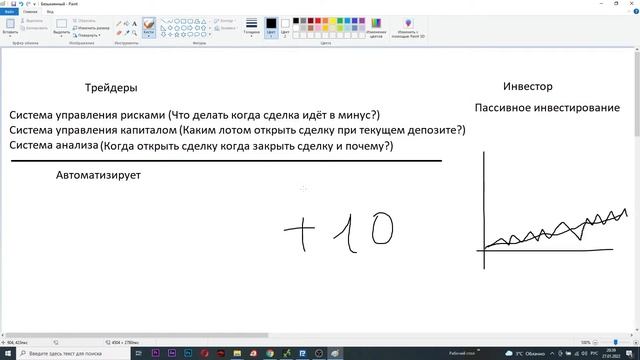This screenshot has height=360, width=640.
Task: Select the Eraser tool
Action: tap(119, 32)
